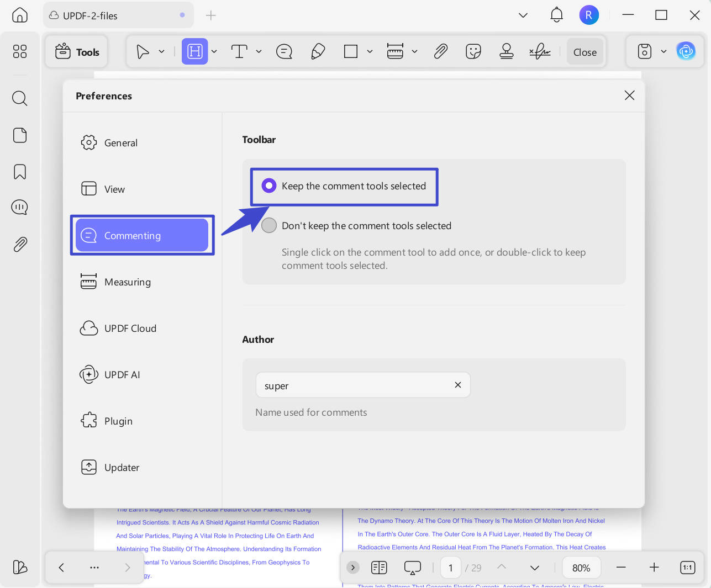Open the bookmarks panel icon
Viewport: 711px width, 588px height.
pyautogui.click(x=20, y=172)
